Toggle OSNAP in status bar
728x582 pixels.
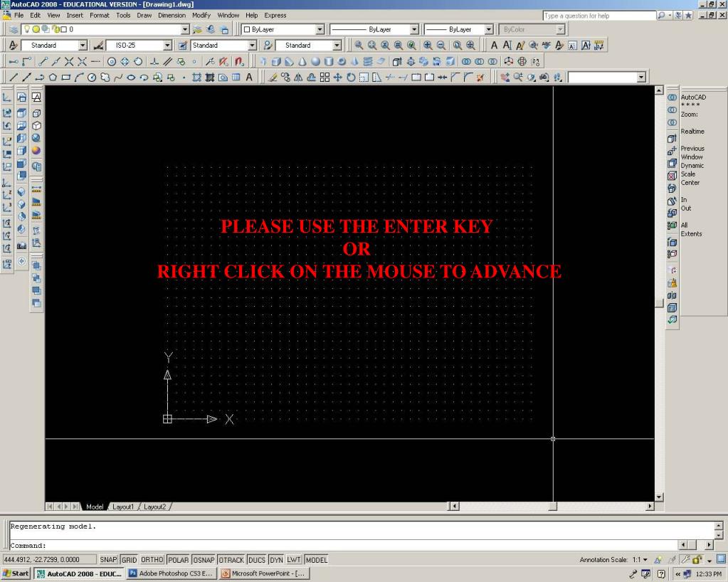(x=204, y=560)
